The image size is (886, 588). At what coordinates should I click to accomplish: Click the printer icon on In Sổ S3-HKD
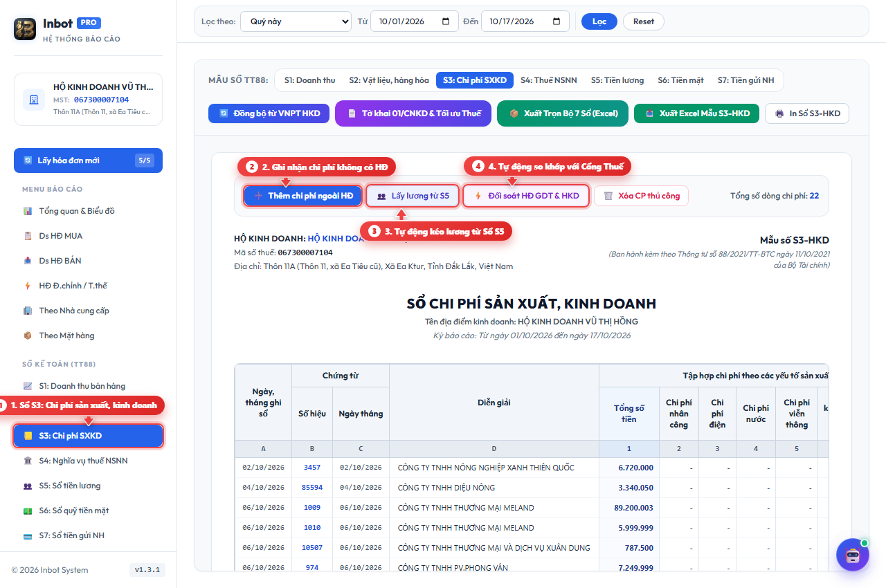pos(780,113)
